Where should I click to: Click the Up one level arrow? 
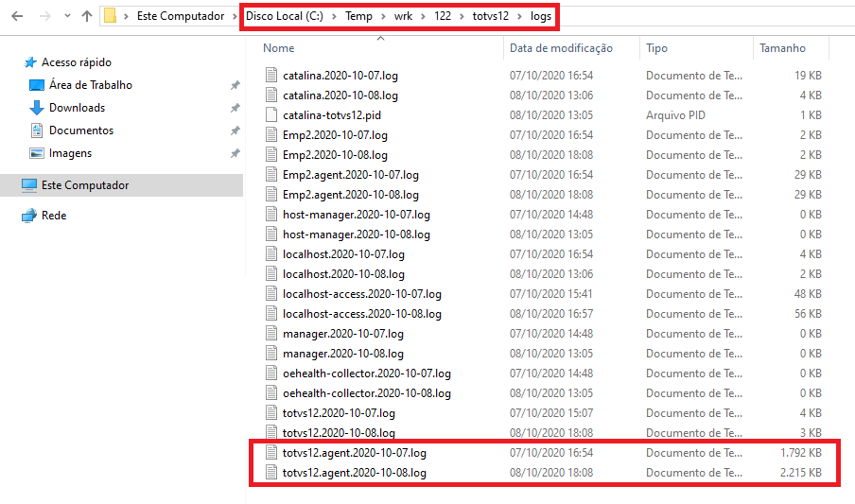[87, 16]
